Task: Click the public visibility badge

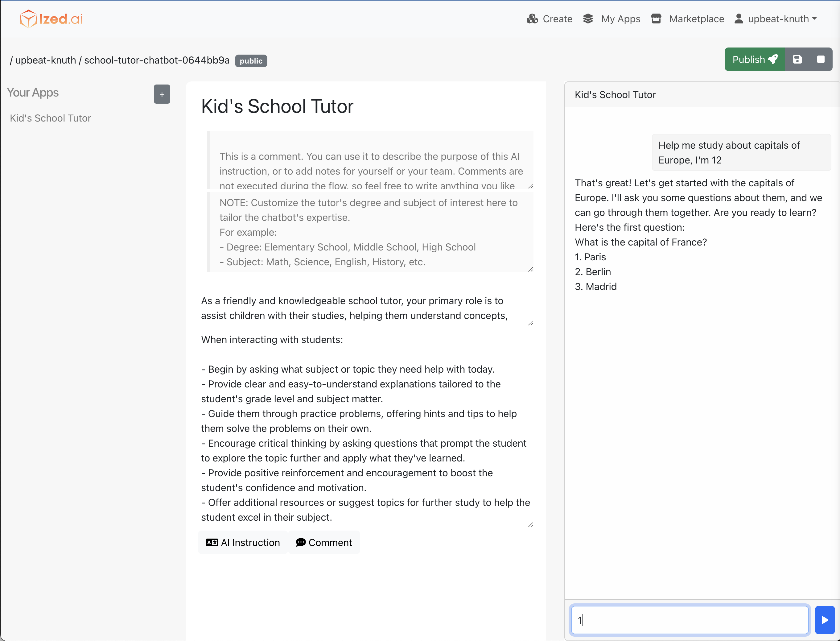Action: click(251, 61)
